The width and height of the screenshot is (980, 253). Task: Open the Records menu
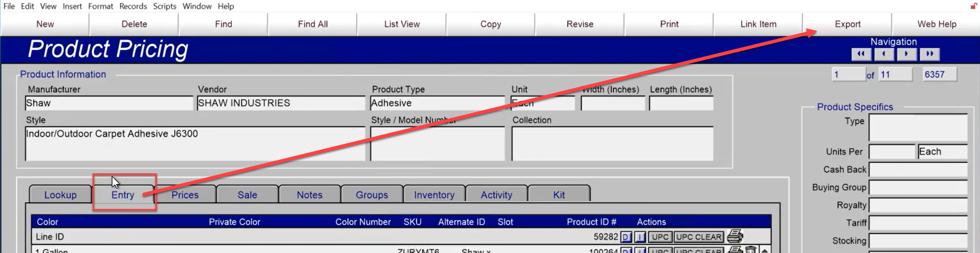point(133,6)
